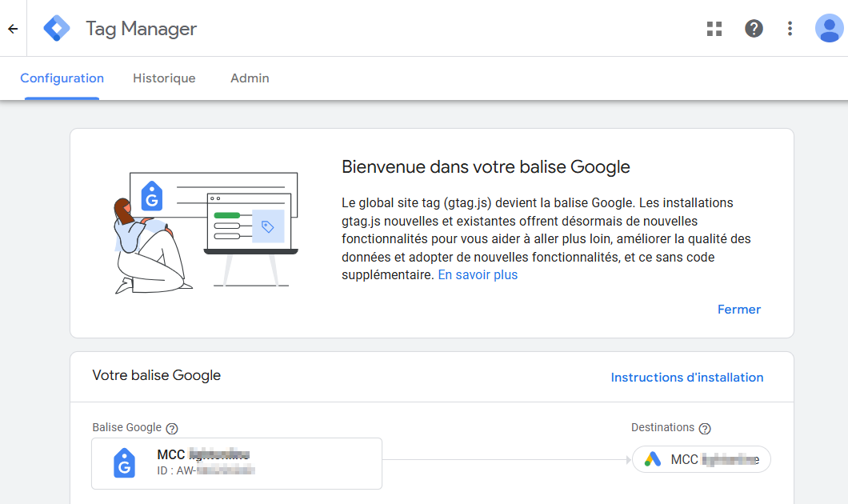Click the Bienvenue dans votre balise Google heading
This screenshot has height=504, width=848.
pyautogui.click(x=486, y=167)
